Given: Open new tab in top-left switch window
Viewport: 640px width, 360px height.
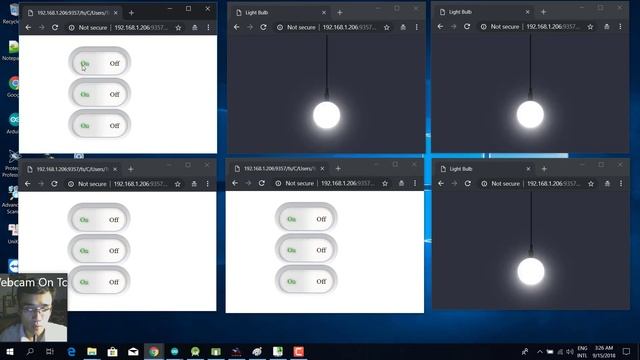Looking at the screenshot, I should pyautogui.click(x=131, y=13).
